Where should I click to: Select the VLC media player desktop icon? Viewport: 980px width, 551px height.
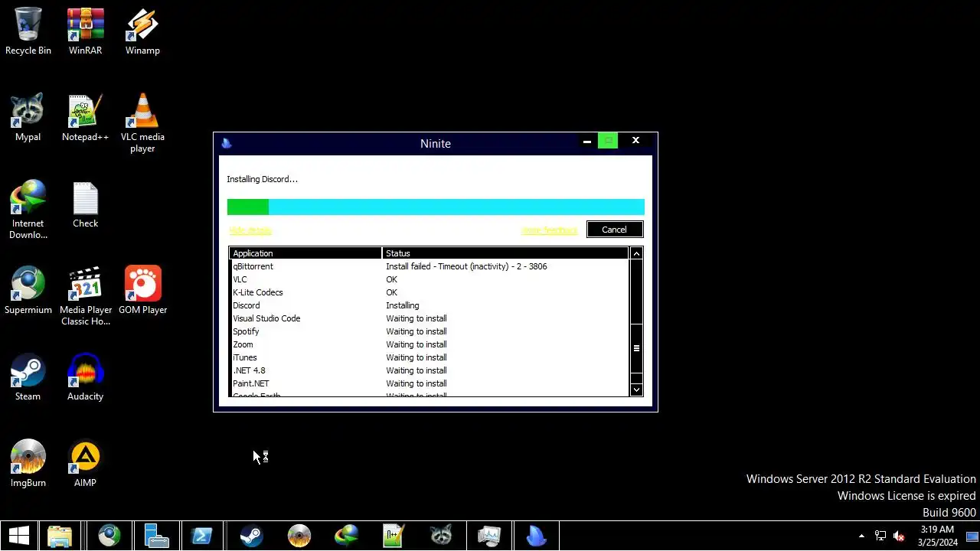142,123
